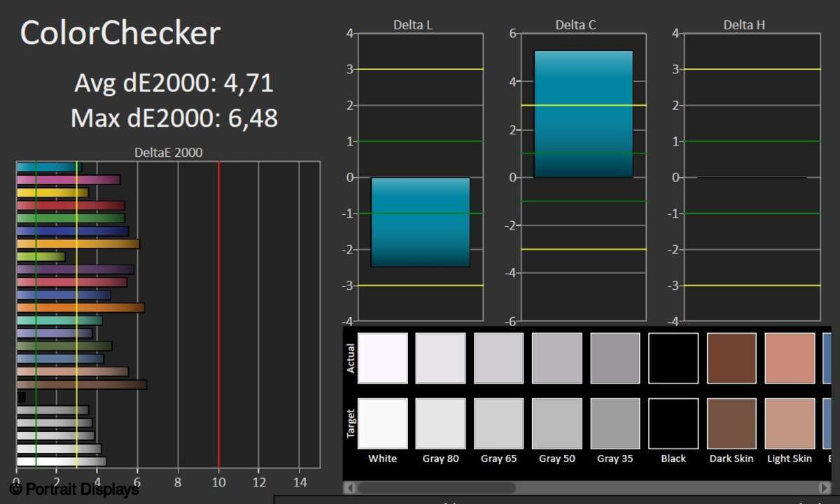Click the "ColorChecker" heading
This screenshot has width=840, height=504.
click(120, 33)
